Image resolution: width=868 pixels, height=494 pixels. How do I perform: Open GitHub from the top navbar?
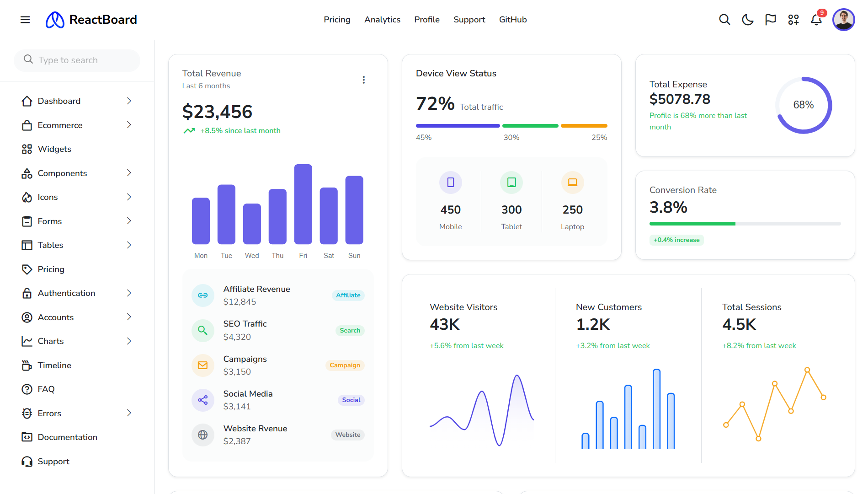pos(513,20)
